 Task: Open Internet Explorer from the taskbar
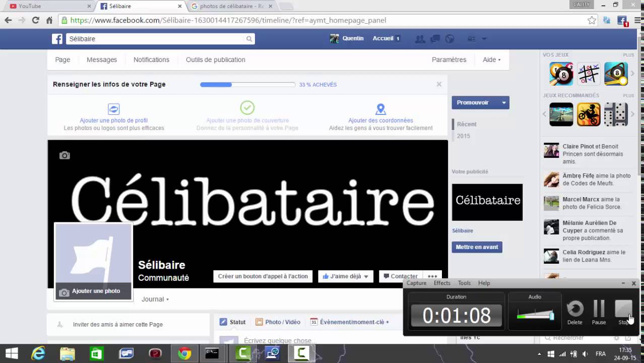(x=38, y=353)
